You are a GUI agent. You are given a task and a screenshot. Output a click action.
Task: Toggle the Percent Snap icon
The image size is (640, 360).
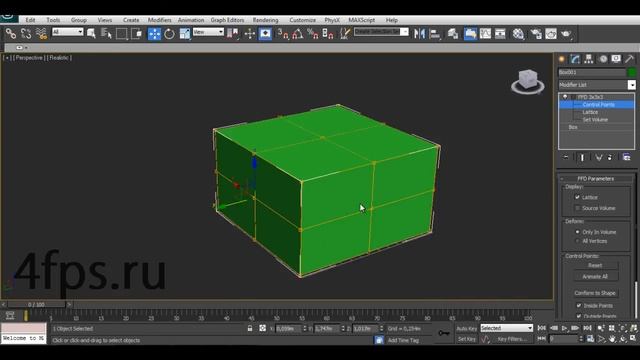tap(313, 33)
